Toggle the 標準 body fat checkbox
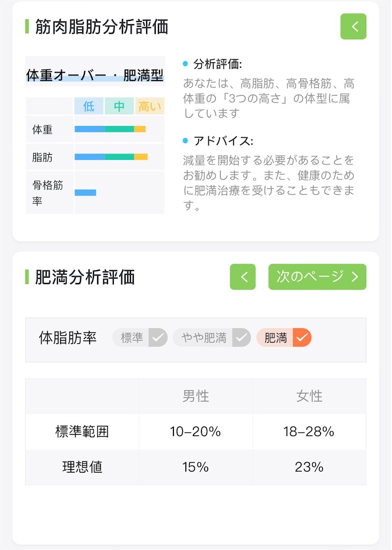 tap(158, 338)
